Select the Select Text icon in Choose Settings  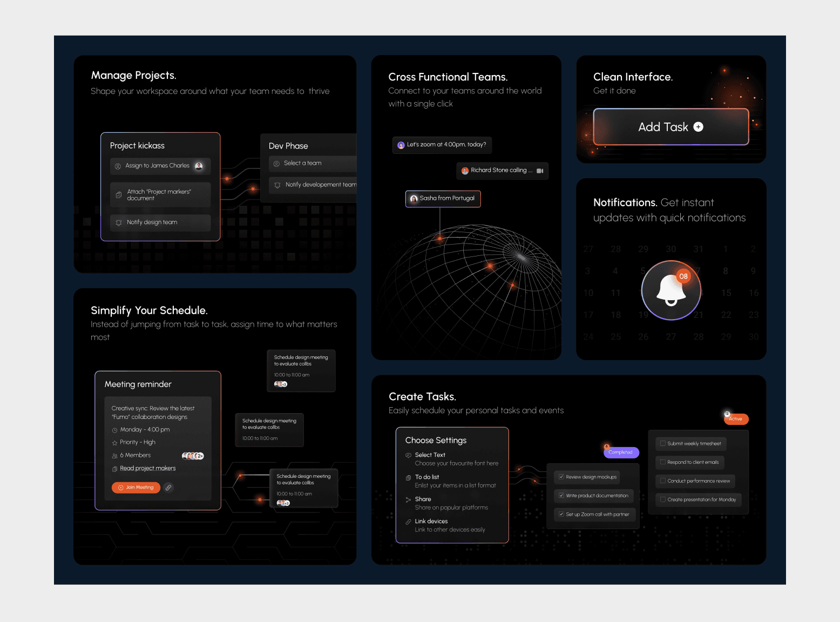(x=409, y=455)
